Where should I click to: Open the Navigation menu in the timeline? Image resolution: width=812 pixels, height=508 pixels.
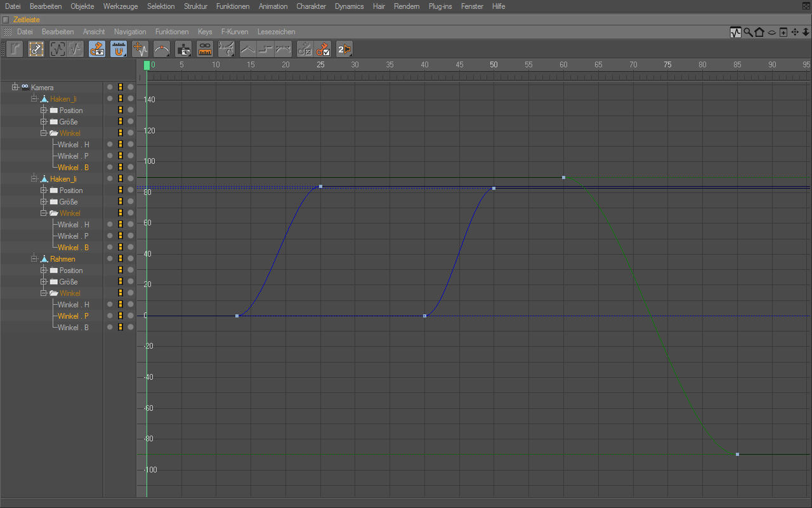pyautogui.click(x=130, y=32)
